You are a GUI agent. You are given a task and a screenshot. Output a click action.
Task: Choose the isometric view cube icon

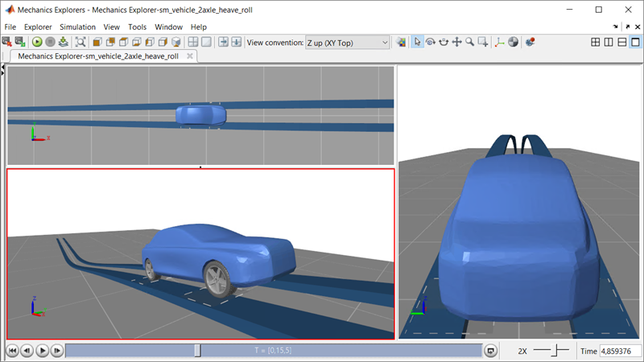tap(176, 42)
